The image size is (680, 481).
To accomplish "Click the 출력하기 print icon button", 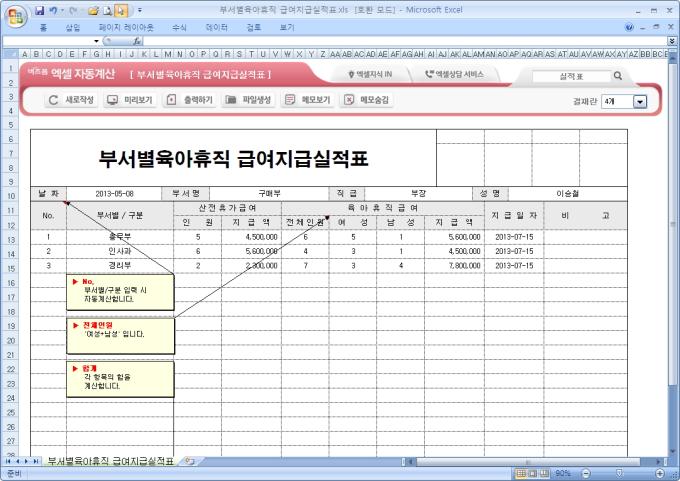I will pyautogui.click(x=189, y=100).
